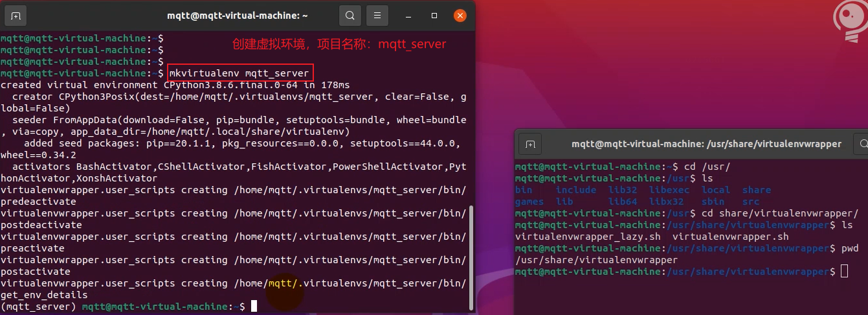Click 'created virtual environment CPython3.8.6' line
Viewport: 868px width, 315px height.
[x=175, y=85]
